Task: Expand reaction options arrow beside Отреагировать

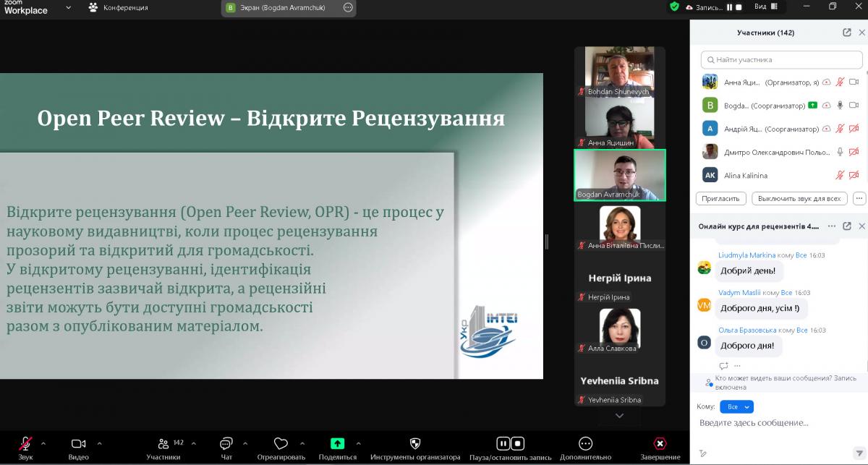Action: [302, 443]
